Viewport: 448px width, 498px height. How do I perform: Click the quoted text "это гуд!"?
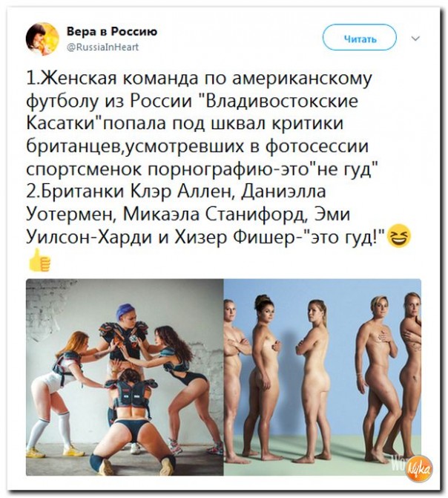[x=344, y=237]
